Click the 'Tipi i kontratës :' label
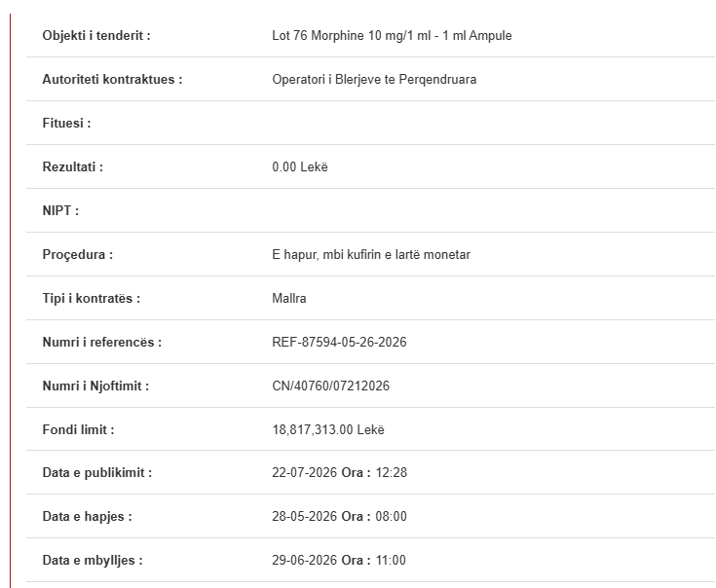716x588 pixels. pos(92,298)
